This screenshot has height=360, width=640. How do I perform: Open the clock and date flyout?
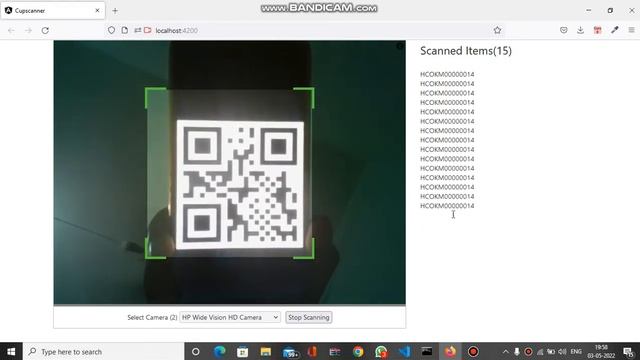[x=601, y=351]
